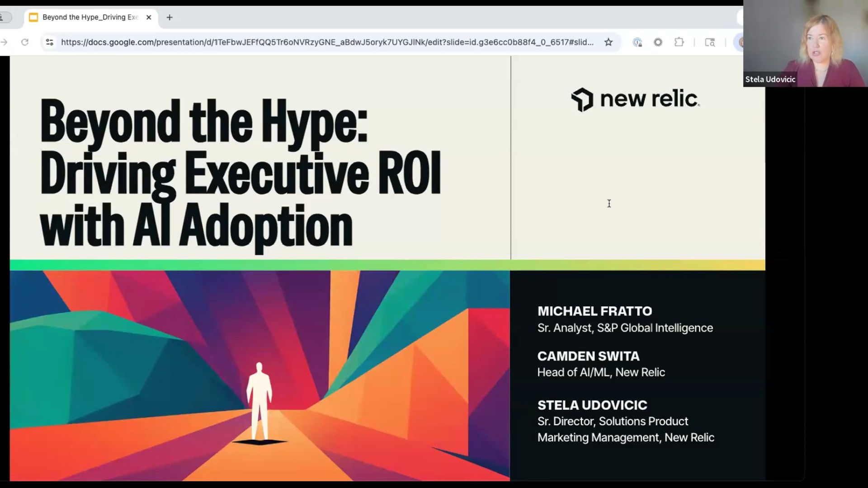The height and width of the screenshot is (488, 868).
Task: Click the white silhouette figure in slide artwork
Action: 259,401
